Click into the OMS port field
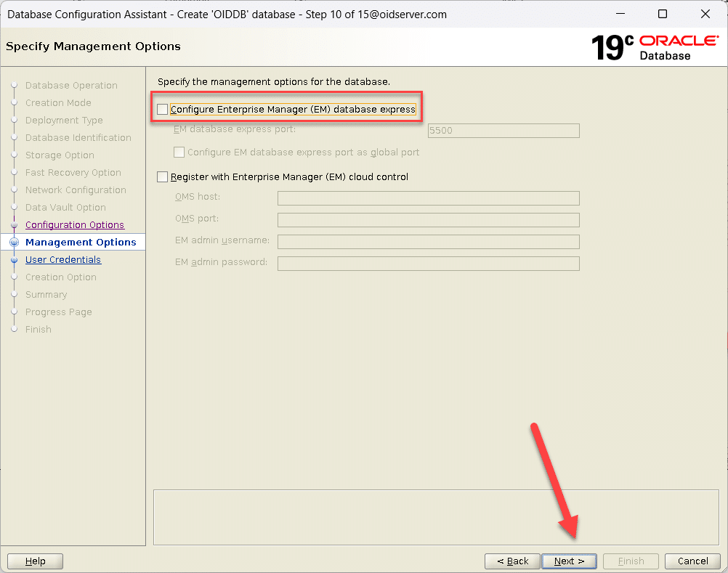Image resolution: width=728 pixels, height=573 pixels. click(x=428, y=220)
